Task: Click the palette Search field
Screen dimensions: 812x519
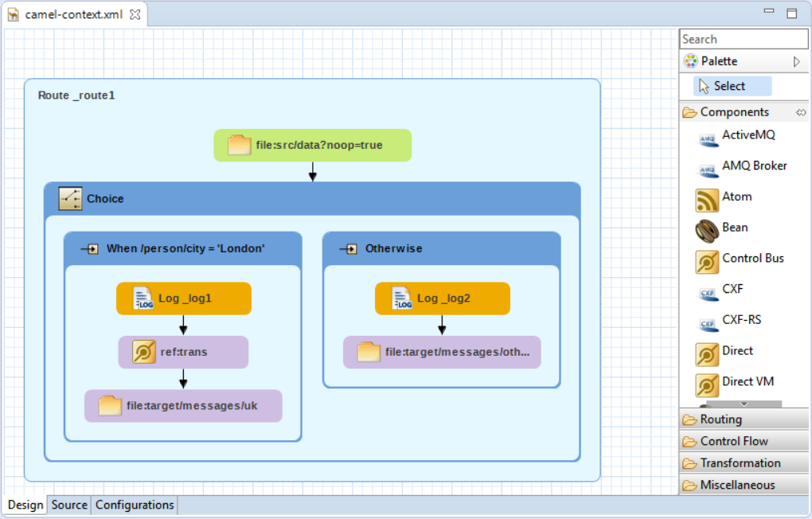Action: click(x=744, y=39)
